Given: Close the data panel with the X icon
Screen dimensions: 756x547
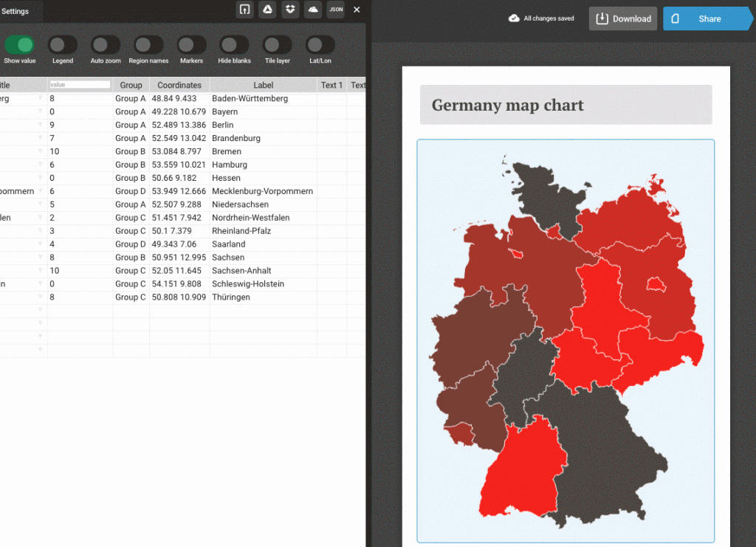Looking at the screenshot, I should coord(357,10).
